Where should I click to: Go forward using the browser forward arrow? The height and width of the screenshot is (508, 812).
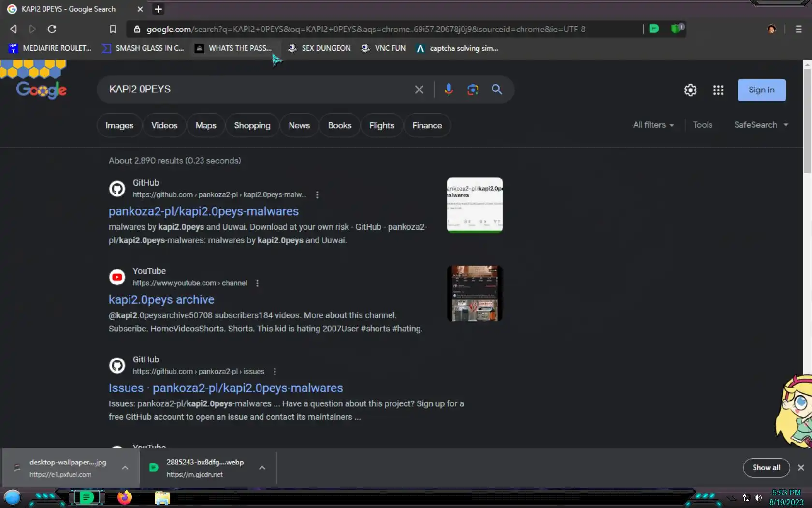(32, 29)
